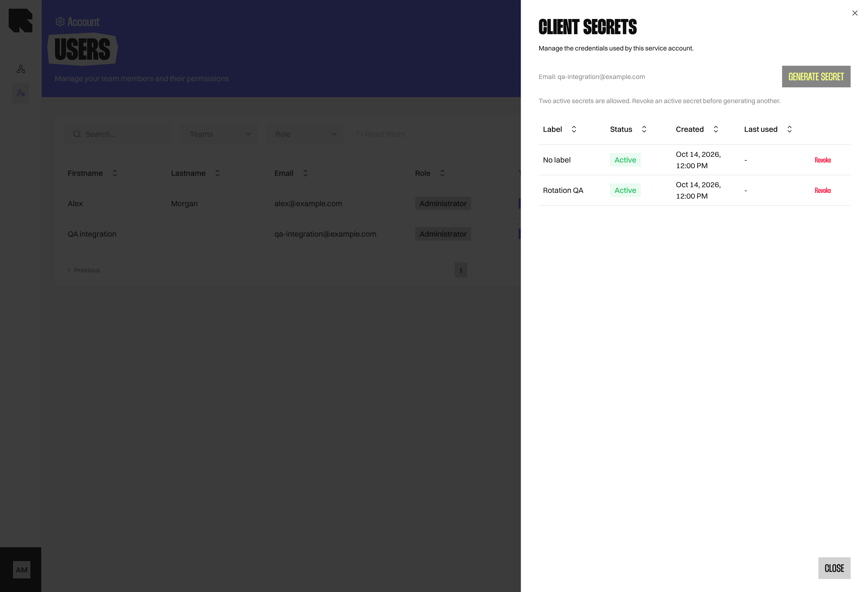Click the Active status of No label
868x592 pixels.
pos(625,160)
